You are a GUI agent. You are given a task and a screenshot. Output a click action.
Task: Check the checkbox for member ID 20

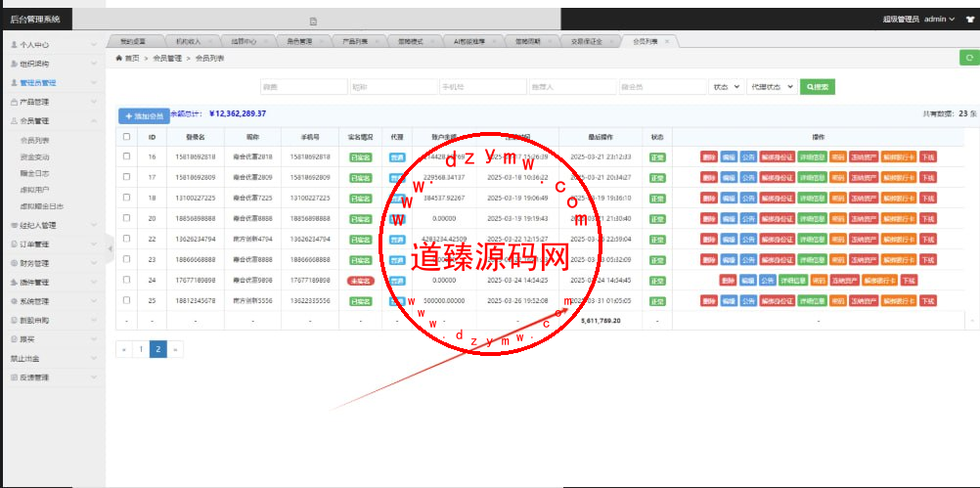point(127,218)
